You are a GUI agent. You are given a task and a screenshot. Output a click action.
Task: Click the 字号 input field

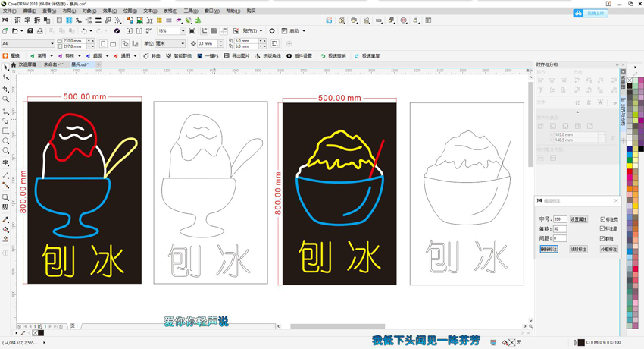560,219
